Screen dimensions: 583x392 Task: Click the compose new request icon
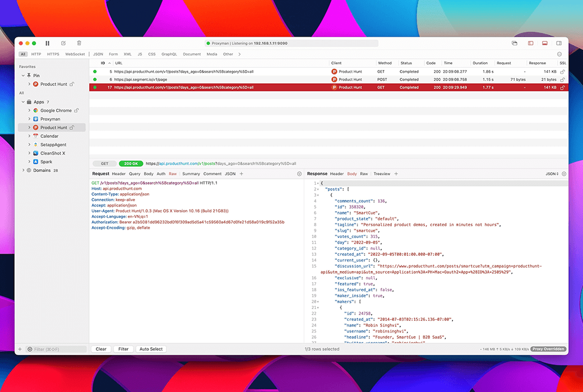pyautogui.click(x=63, y=43)
